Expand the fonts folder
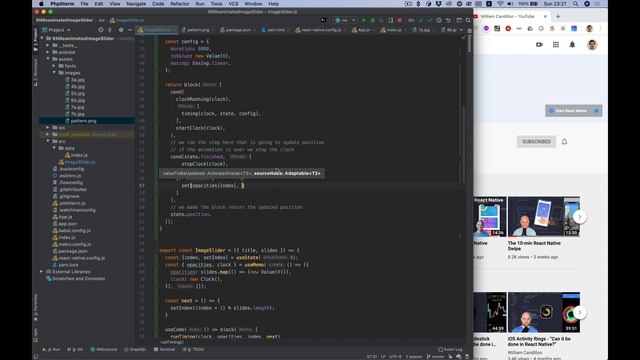The width and height of the screenshot is (640, 360). pyautogui.click(x=54, y=66)
